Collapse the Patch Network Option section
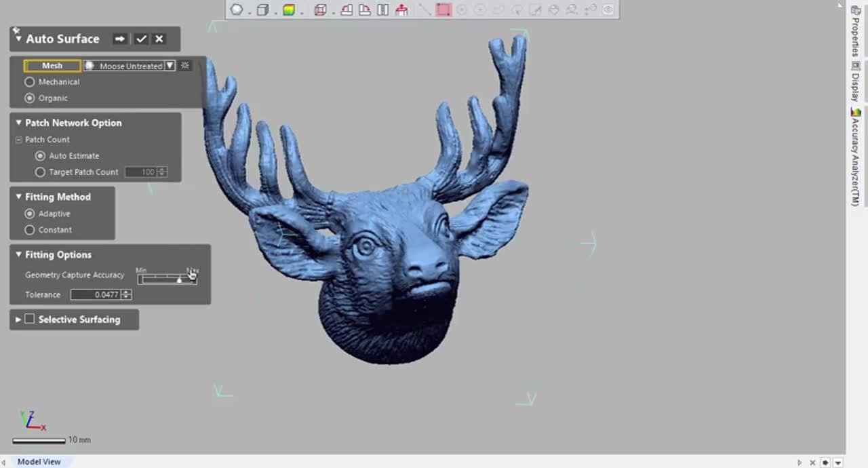 tap(19, 123)
